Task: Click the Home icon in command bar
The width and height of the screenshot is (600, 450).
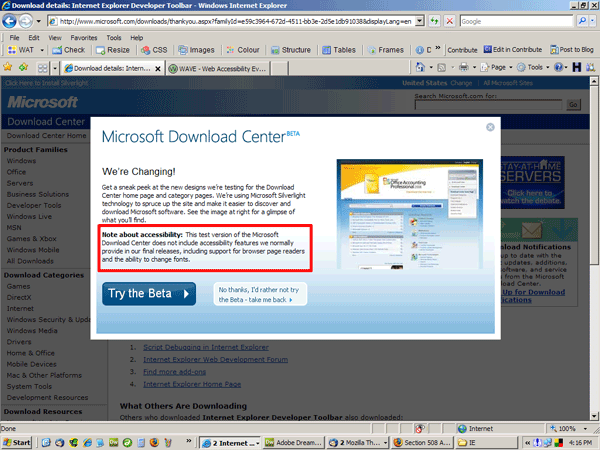Action: 420,68
